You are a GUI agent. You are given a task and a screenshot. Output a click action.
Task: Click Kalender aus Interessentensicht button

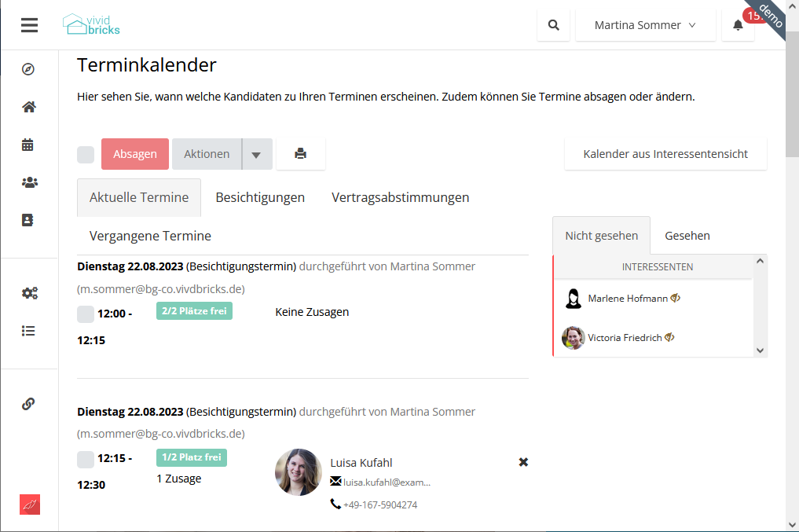[x=665, y=154]
